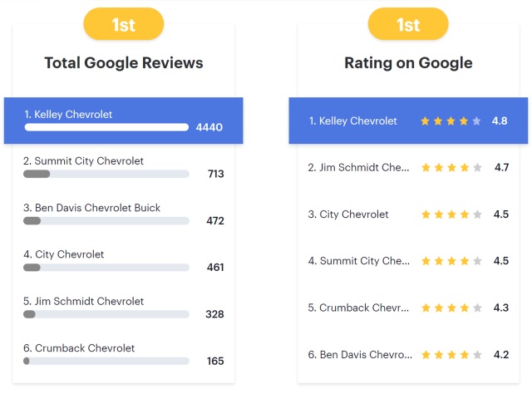Click the 1st badge above Total Google Reviews
Viewport: 532px width, 399px height.
123,24
